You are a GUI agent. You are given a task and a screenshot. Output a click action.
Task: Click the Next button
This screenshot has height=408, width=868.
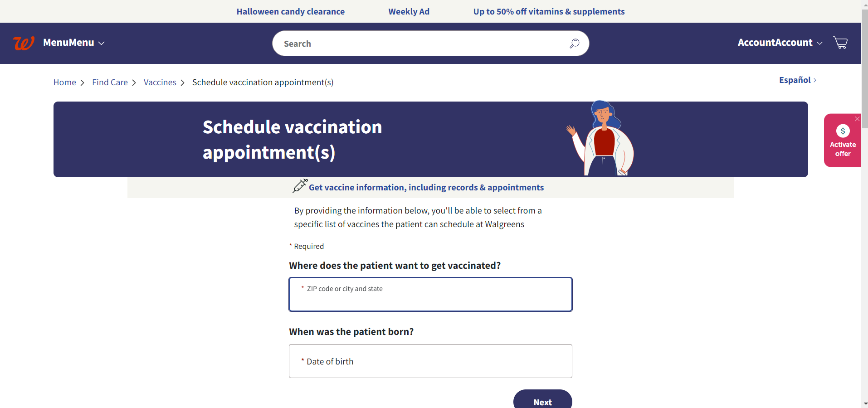[x=542, y=399]
